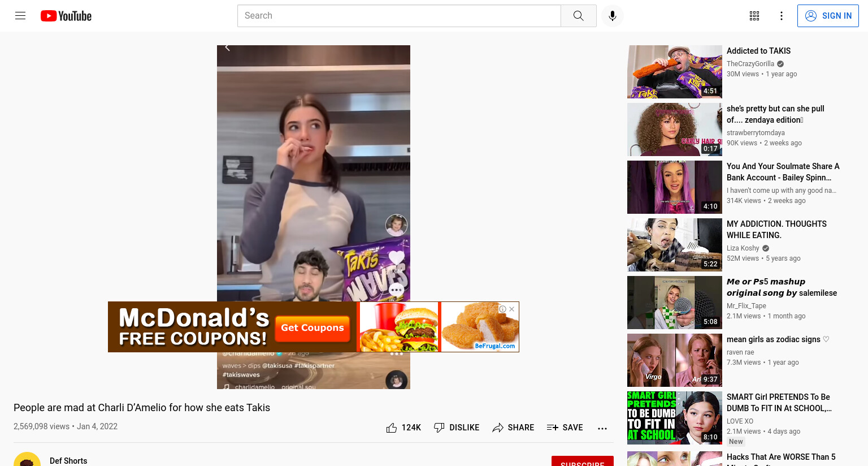Like the video with thumbs up
This screenshot has width=868, height=466.
[x=403, y=428]
